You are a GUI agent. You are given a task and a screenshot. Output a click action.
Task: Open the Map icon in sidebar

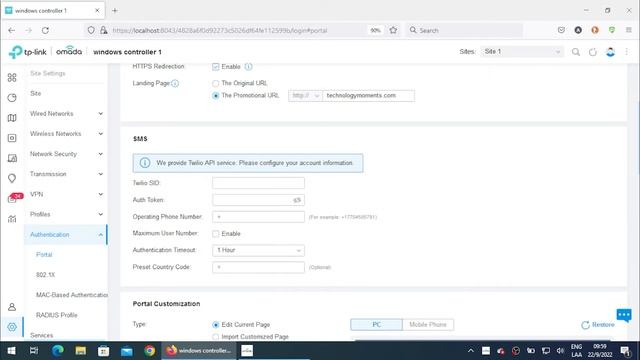[12, 118]
